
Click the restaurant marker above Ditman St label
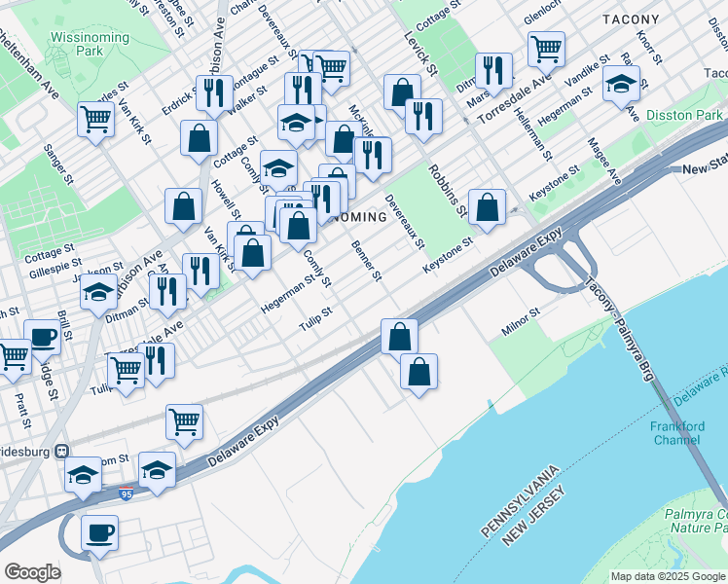(x=167, y=293)
